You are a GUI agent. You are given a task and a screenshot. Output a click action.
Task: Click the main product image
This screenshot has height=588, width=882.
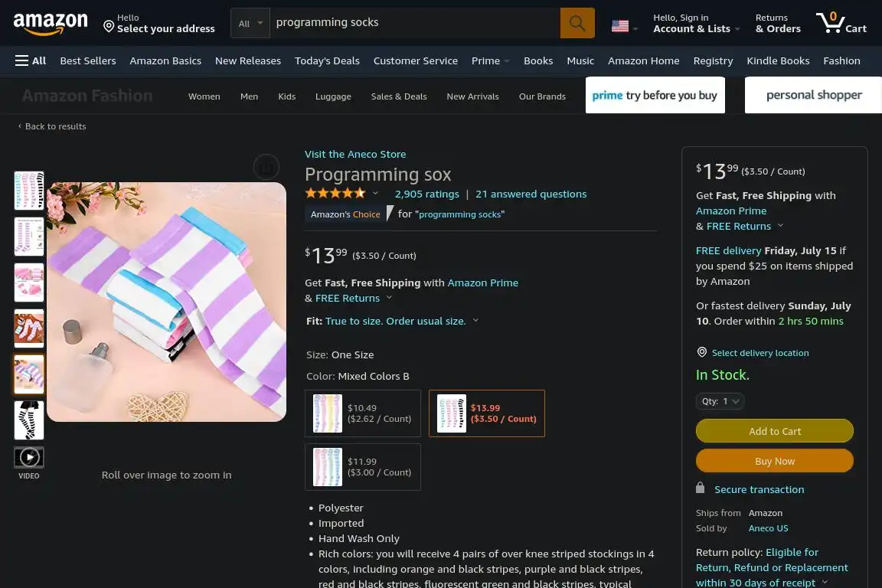tap(166, 302)
